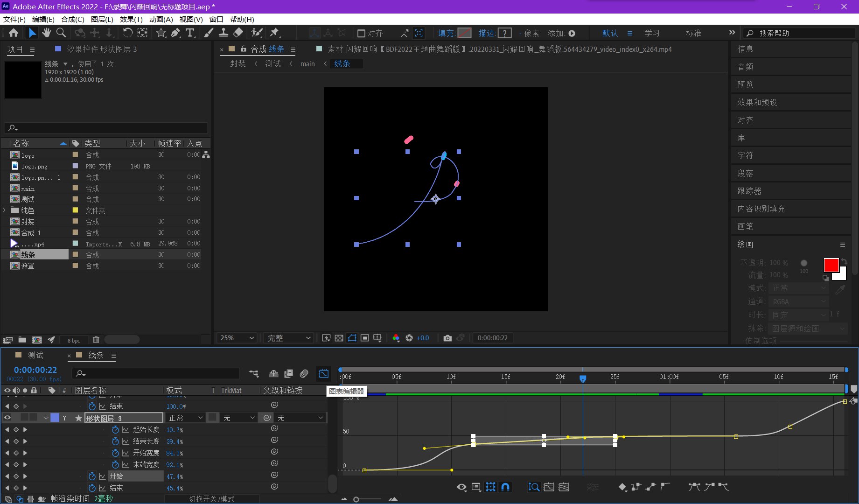Enable the snapping 对齐 checkbox
Viewport: 859px width, 504px height.
tap(361, 33)
